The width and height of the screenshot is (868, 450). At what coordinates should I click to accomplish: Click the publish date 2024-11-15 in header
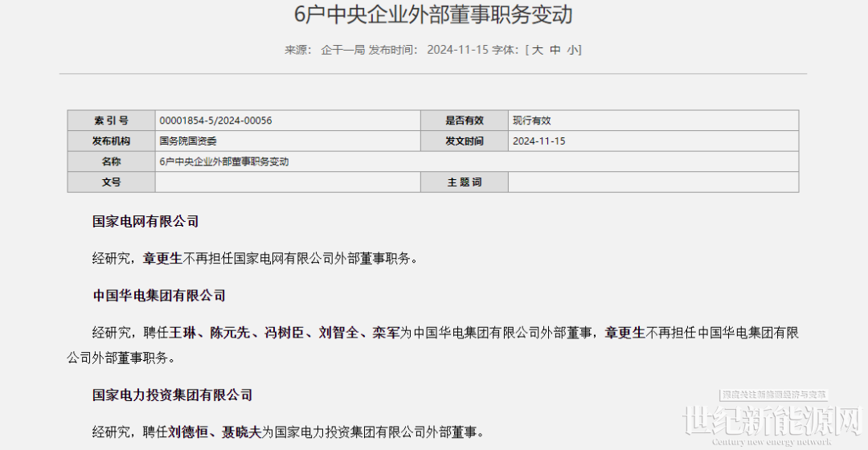(458, 50)
